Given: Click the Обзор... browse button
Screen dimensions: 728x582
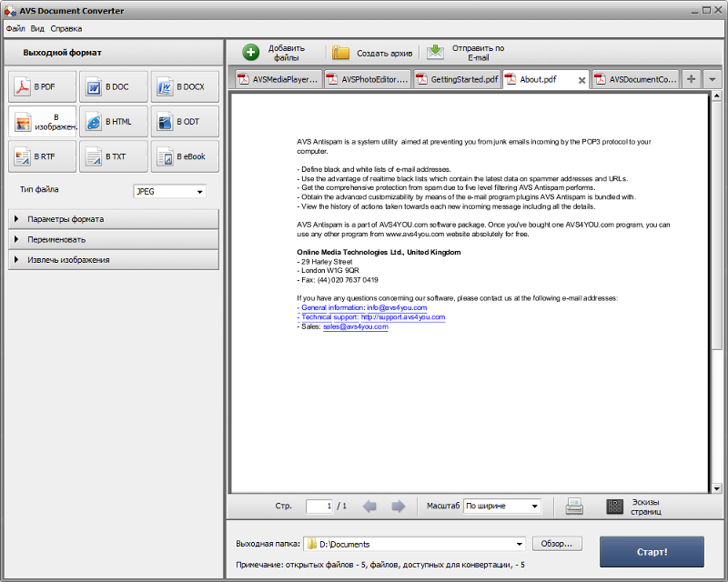Looking at the screenshot, I should (557, 544).
